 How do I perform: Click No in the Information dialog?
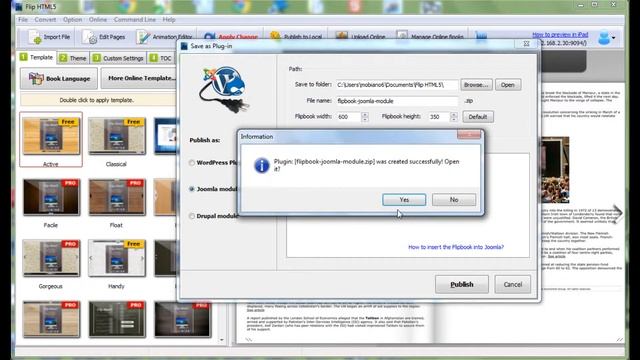coord(454,200)
